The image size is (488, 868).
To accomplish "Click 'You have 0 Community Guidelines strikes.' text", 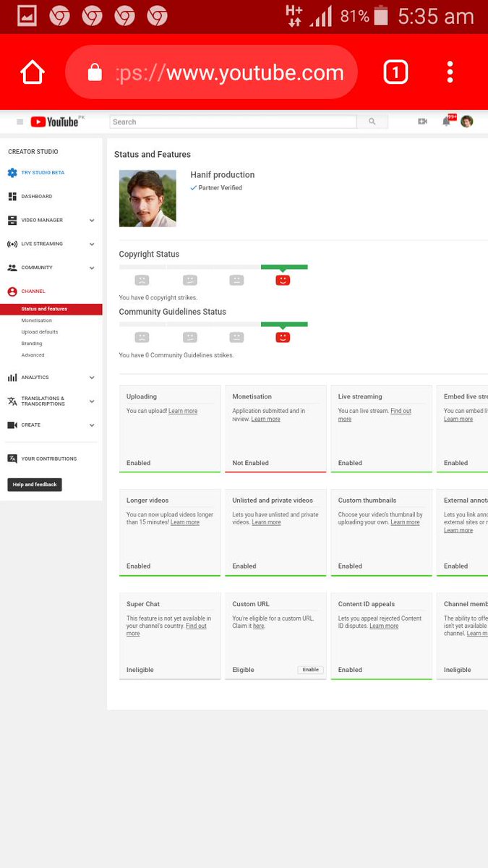I will 176,355.
